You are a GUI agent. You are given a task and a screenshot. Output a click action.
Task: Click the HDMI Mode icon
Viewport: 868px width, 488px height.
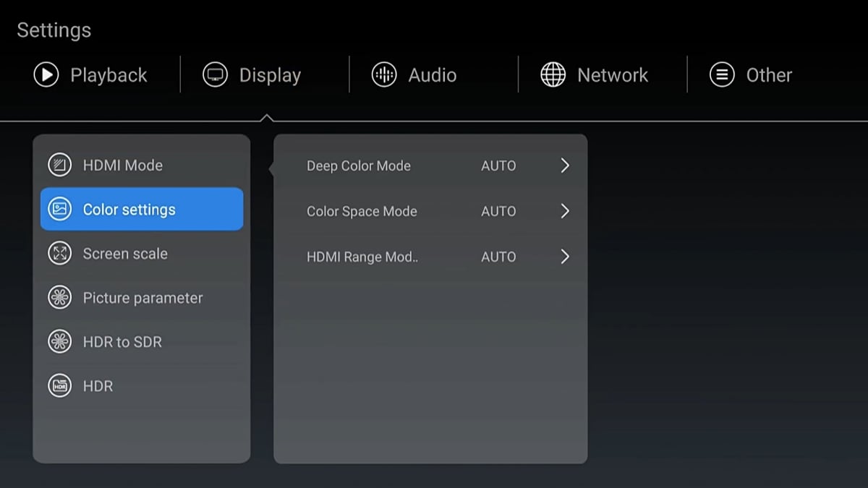click(59, 165)
